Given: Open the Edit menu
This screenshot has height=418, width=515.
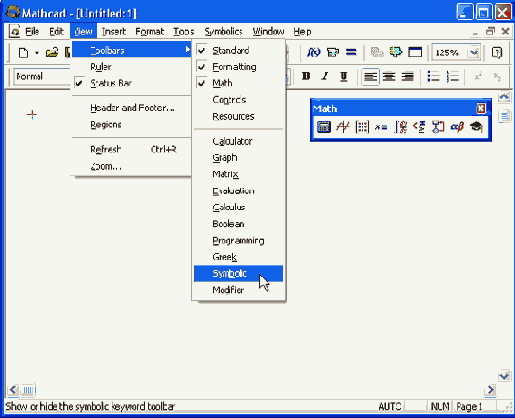Looking at the screenshot, I should tap(56, 31).
